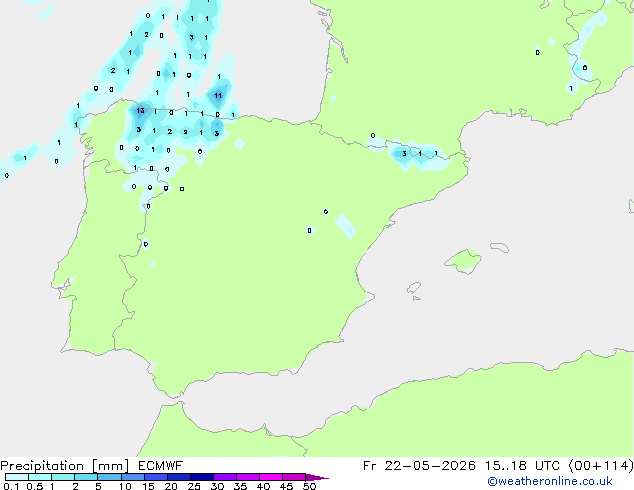Click the bright magenta 40–45 mm legend swatch

pyautogui.click(x=271, y=477)
